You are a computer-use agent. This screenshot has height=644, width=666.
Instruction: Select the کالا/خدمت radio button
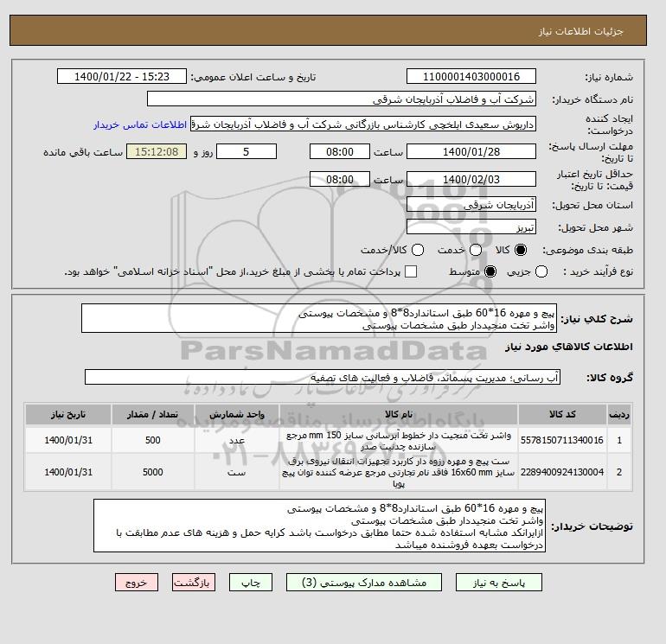(x=418, y=250)
